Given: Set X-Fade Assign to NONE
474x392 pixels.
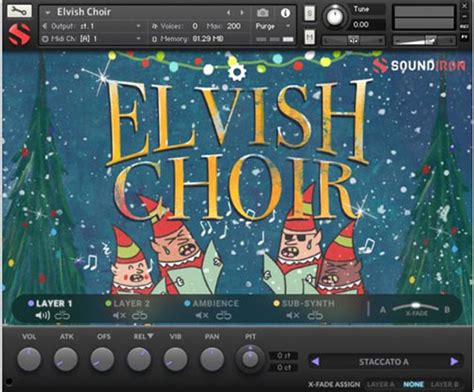Looking at the screenshot, I should tap(413, 384).
